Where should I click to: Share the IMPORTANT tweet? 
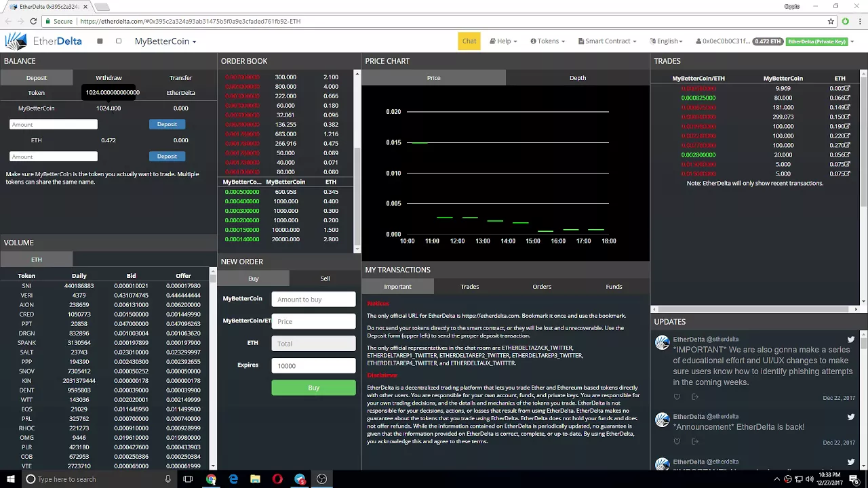click(x=695, y=397)
